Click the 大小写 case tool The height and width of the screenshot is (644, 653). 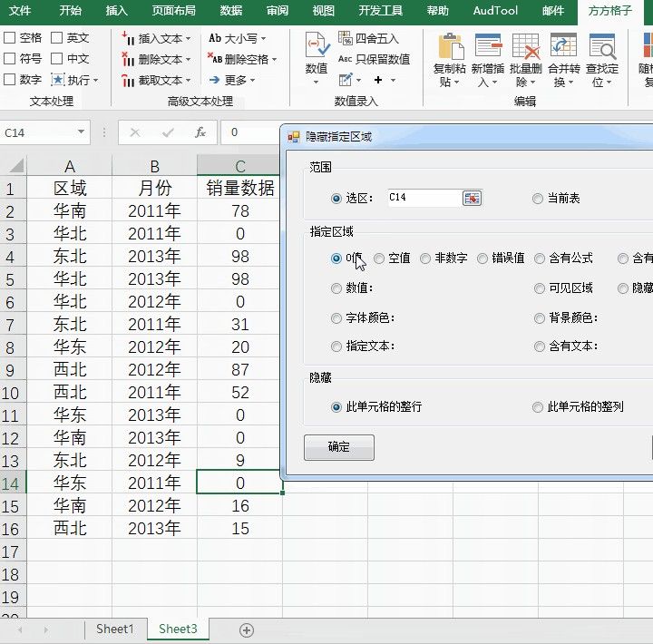pos(237,39)
